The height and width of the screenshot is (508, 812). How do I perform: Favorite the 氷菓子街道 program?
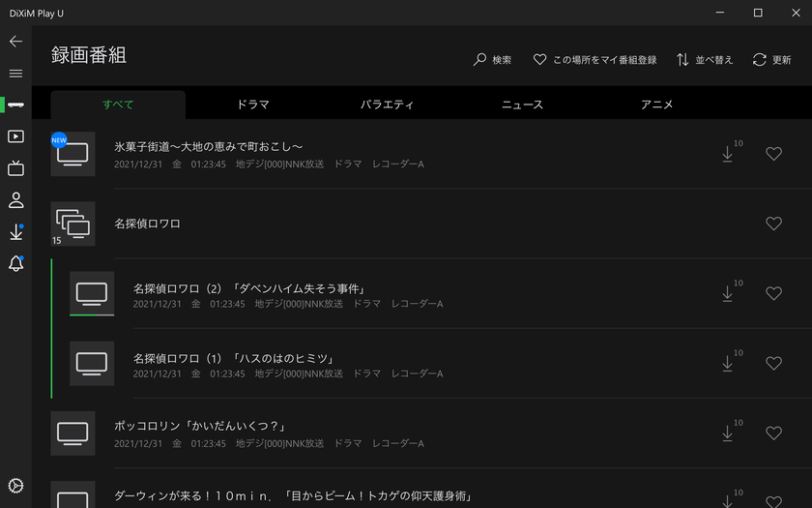pyautogui.click(x=773, y=154)
